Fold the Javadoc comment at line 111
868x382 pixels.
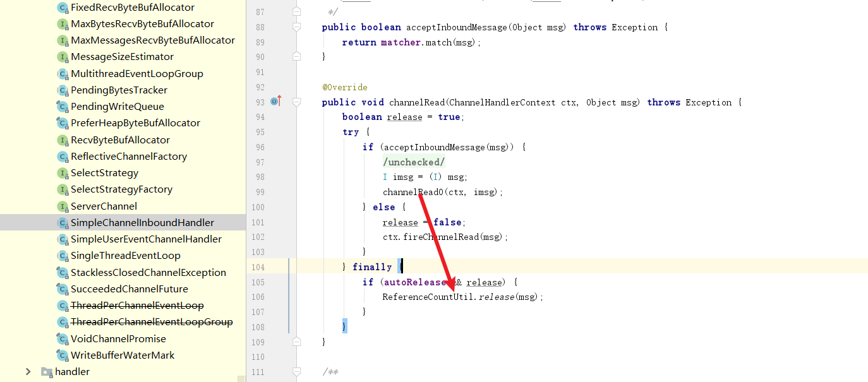pyautogui.click(x=296, y=372)
